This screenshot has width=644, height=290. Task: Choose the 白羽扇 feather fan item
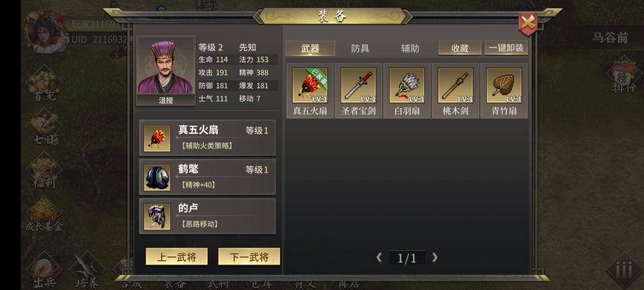(x=407, y=85)
